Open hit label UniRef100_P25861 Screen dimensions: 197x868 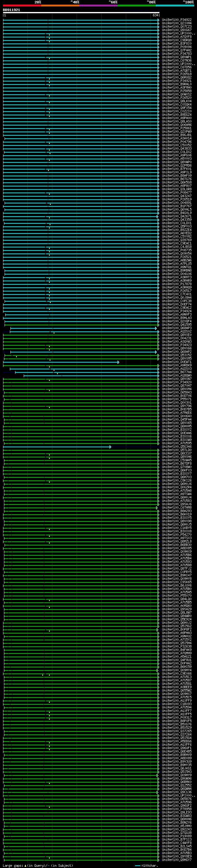tap(177, 128)
